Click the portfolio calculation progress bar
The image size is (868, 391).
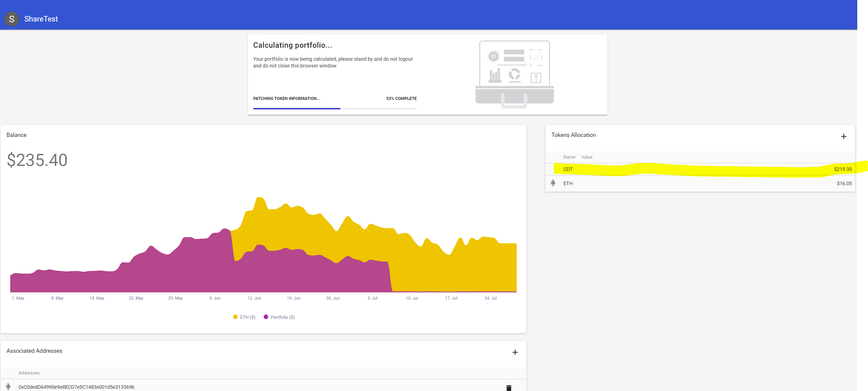click(x=335, y=108)
